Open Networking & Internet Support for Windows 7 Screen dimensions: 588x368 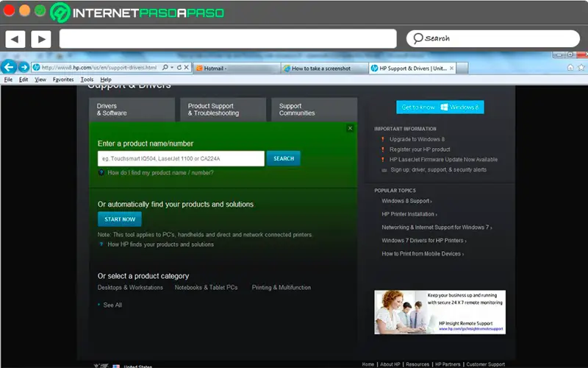pos(437,227)
